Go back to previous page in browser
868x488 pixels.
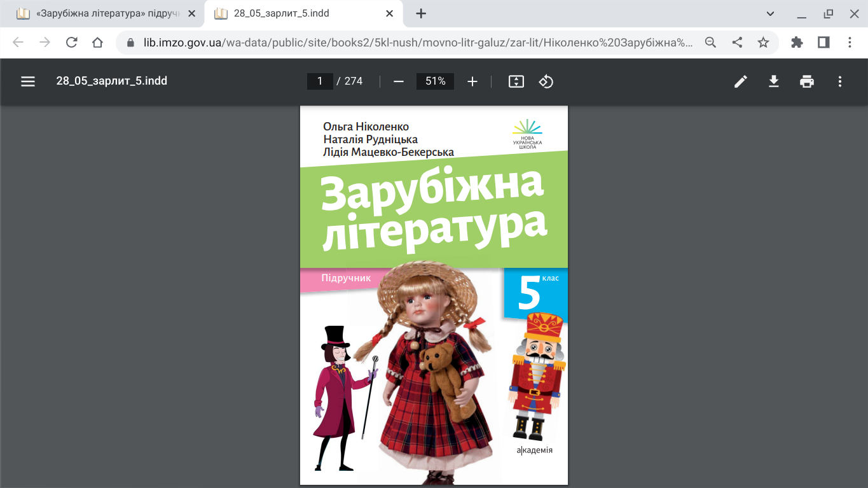pos(18,43)
